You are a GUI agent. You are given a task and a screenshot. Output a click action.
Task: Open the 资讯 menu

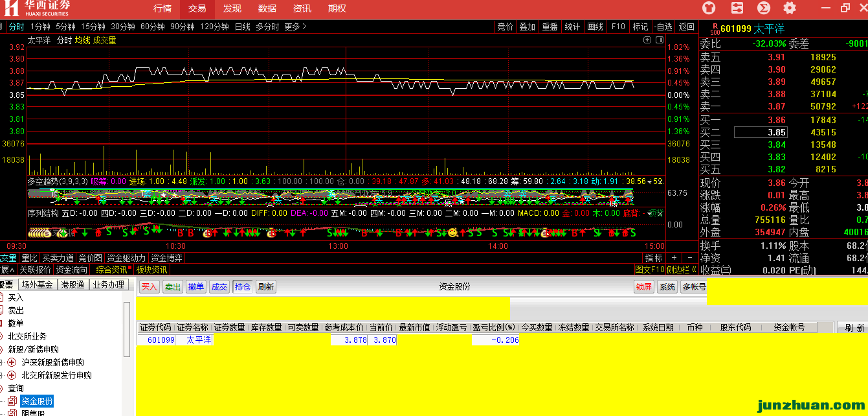click(302, 8)
